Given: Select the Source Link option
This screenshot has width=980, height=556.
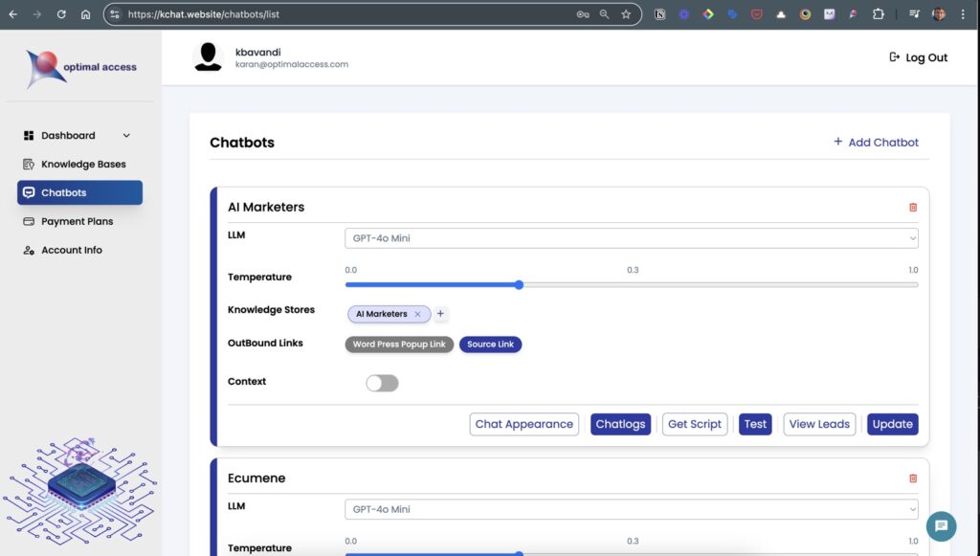Looking at the screenshot, I should (x=491, y=345).
